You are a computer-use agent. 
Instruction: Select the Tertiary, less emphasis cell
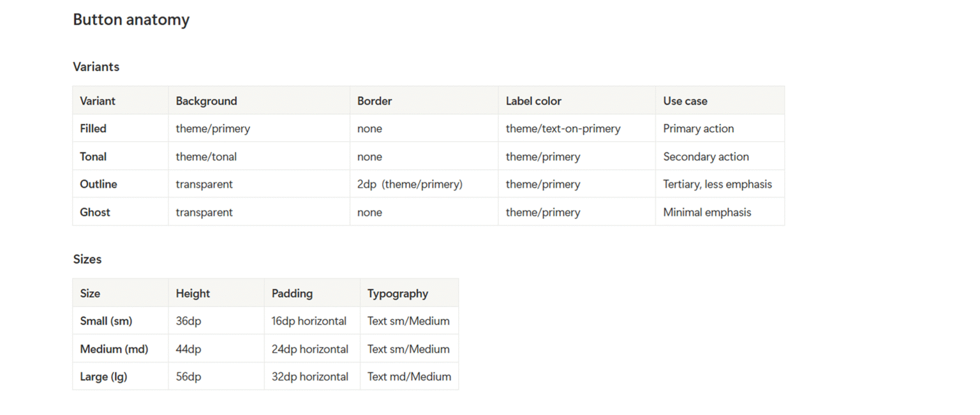[717, 184]
